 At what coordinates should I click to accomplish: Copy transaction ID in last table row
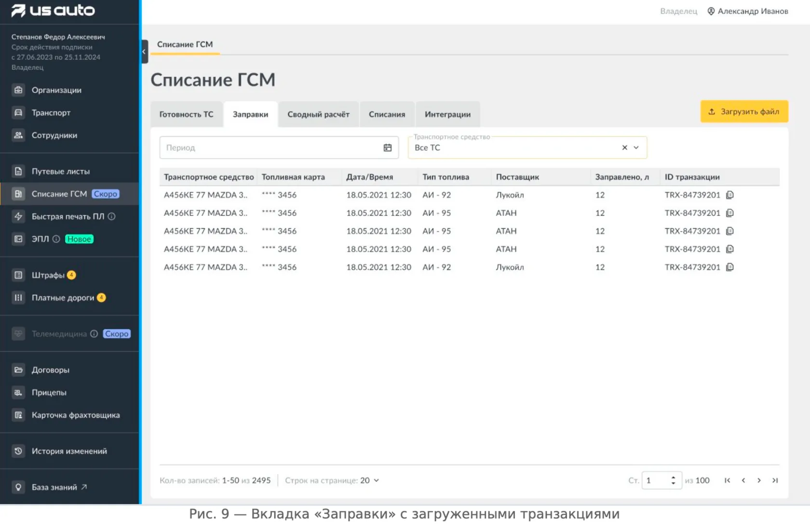click(x=730, y=267)
